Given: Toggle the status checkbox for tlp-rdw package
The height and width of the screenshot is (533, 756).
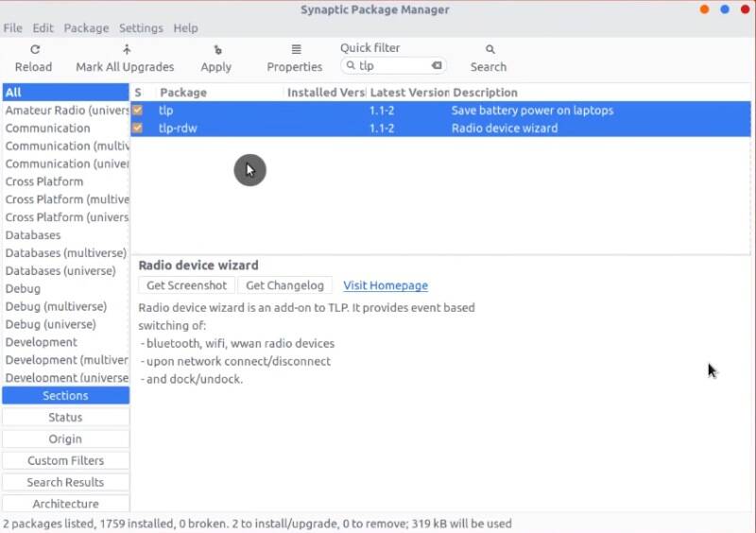Looking at the screenshot, I should click(x=138, y=128).
